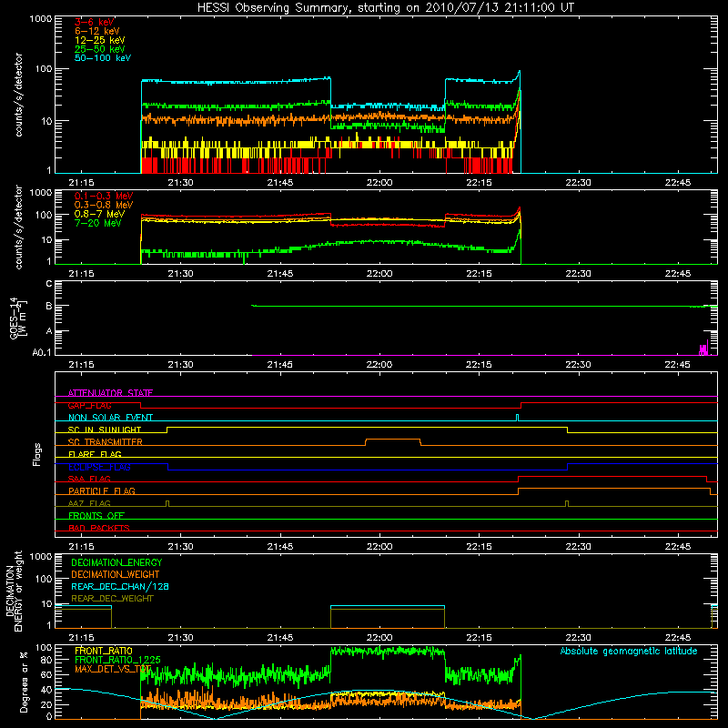Screen dimensions: 728x728
Task: Select the 6-12 keV legend label
Action: [x=97, y=31]
